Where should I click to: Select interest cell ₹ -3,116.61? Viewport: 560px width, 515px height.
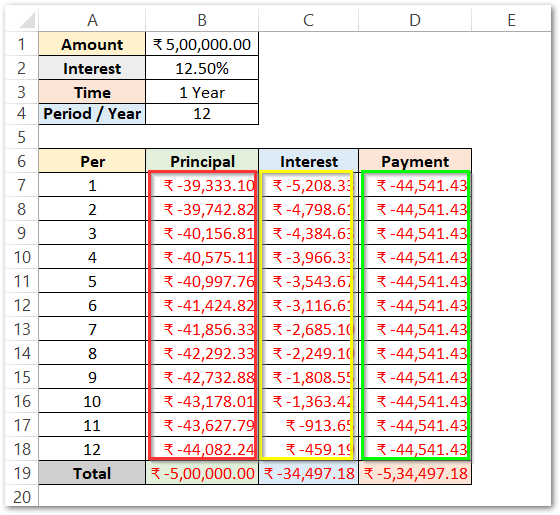(308, 305)
